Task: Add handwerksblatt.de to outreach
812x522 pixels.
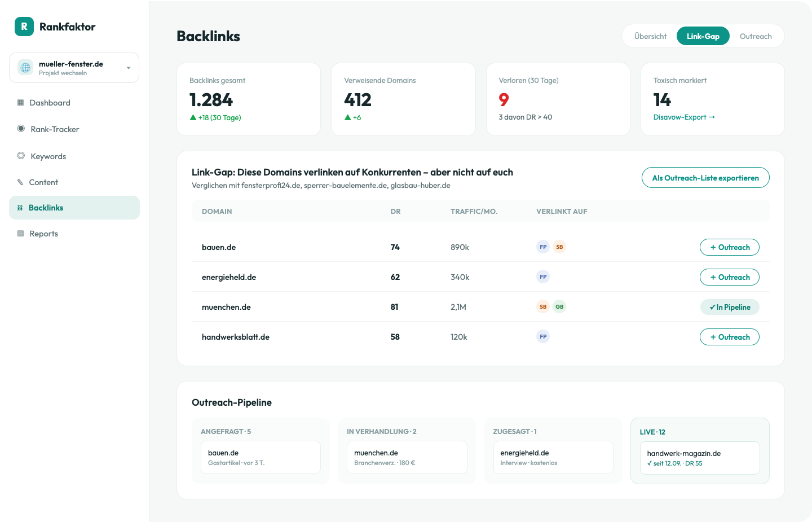Action: point(730,337)
